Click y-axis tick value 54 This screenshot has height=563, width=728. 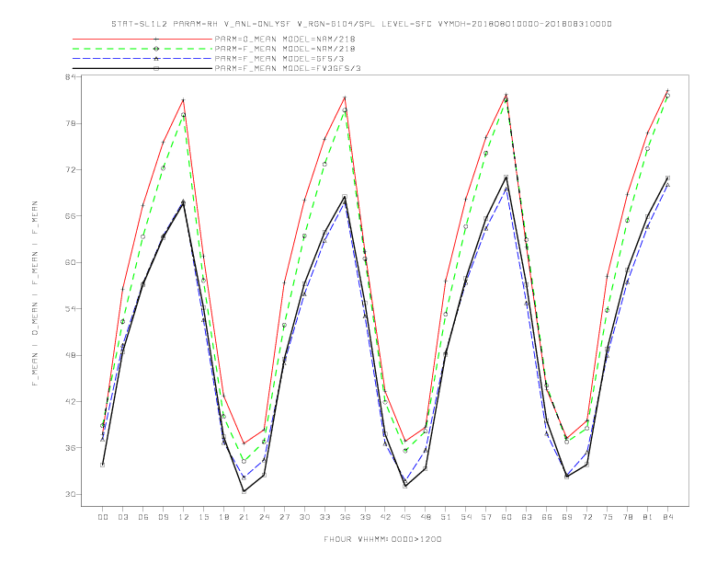[71, 309]
